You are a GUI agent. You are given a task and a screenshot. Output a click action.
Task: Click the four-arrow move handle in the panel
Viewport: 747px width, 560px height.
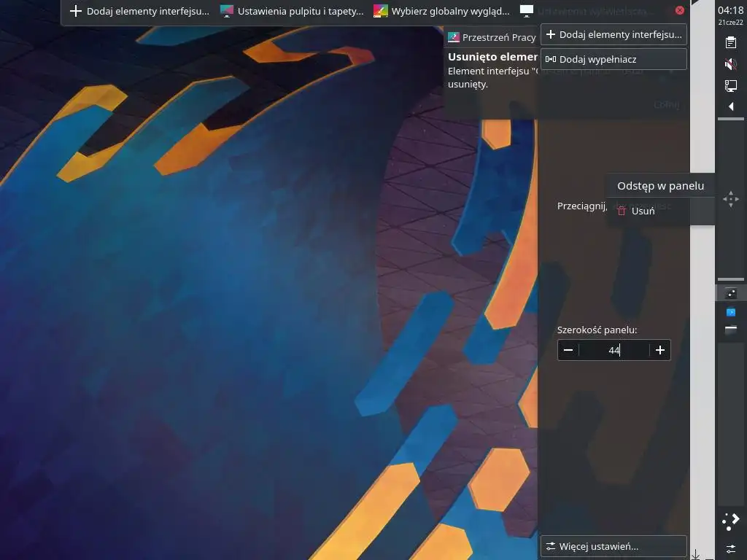[x=731, y=199]
